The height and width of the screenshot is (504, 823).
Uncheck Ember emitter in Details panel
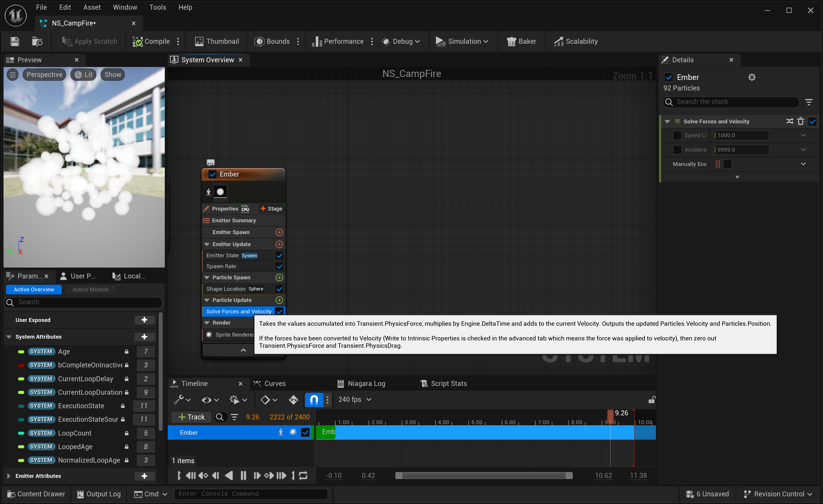[669, 77]
